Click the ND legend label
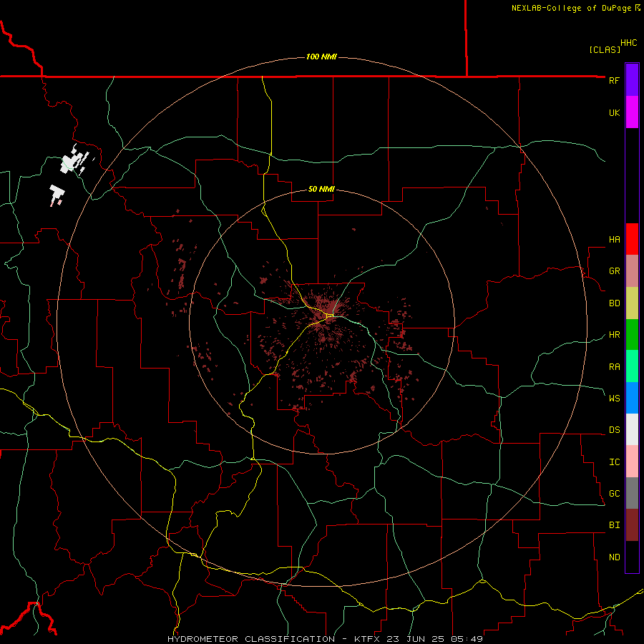644x644 pixels. coord(614,557)
